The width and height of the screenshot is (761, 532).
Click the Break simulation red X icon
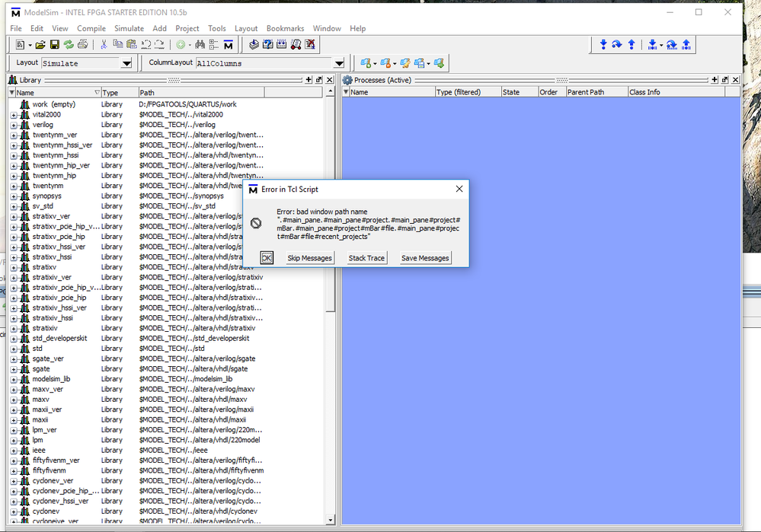pyautogui.click(x=310, y=45)
